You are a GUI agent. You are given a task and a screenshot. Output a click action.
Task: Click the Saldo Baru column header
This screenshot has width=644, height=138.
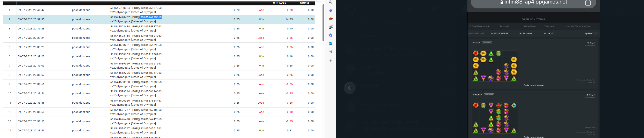[x=529, y=26]
